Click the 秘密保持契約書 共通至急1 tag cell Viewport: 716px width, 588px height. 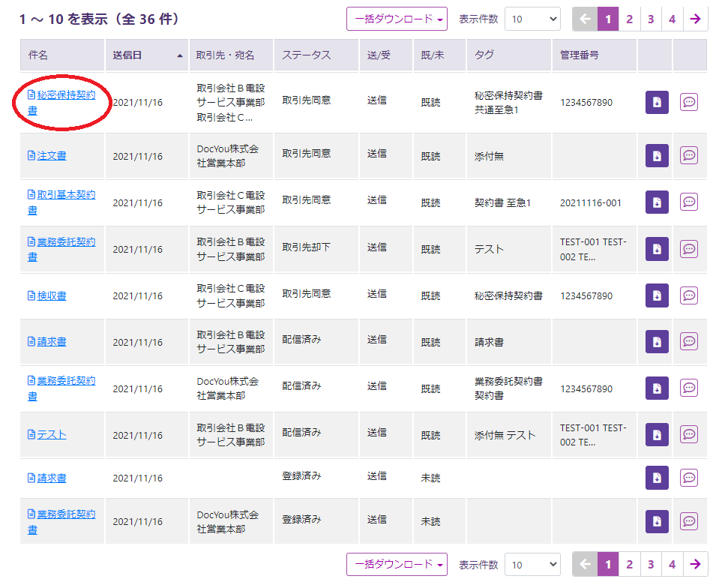click(x=508, y=102)
